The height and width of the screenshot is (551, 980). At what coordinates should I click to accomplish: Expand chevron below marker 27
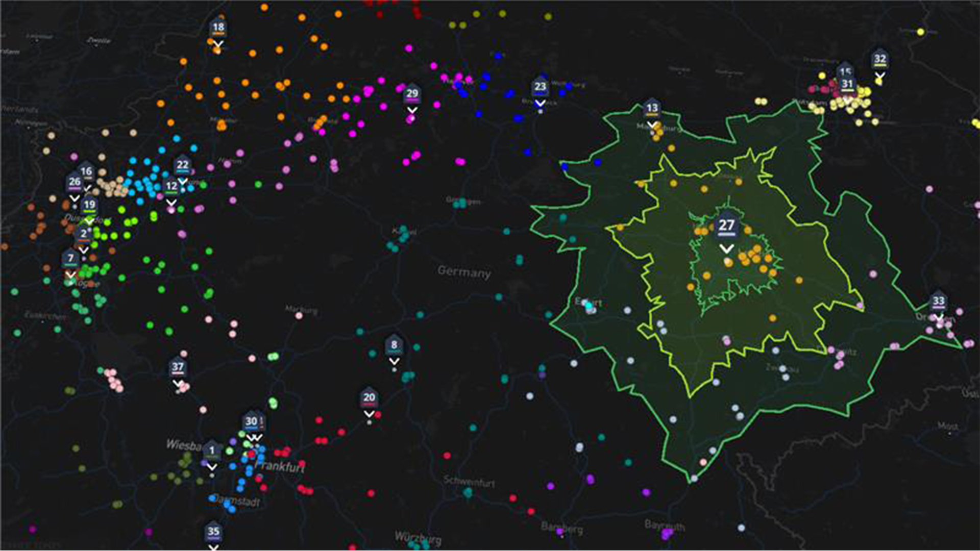tap(726, 249)
